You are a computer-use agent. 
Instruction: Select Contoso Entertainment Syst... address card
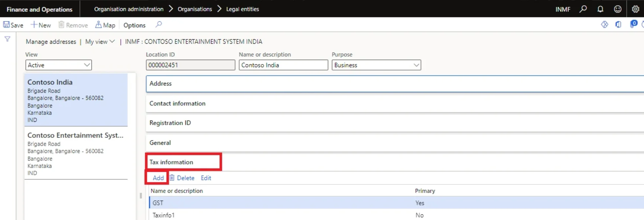tap(76, 153)
